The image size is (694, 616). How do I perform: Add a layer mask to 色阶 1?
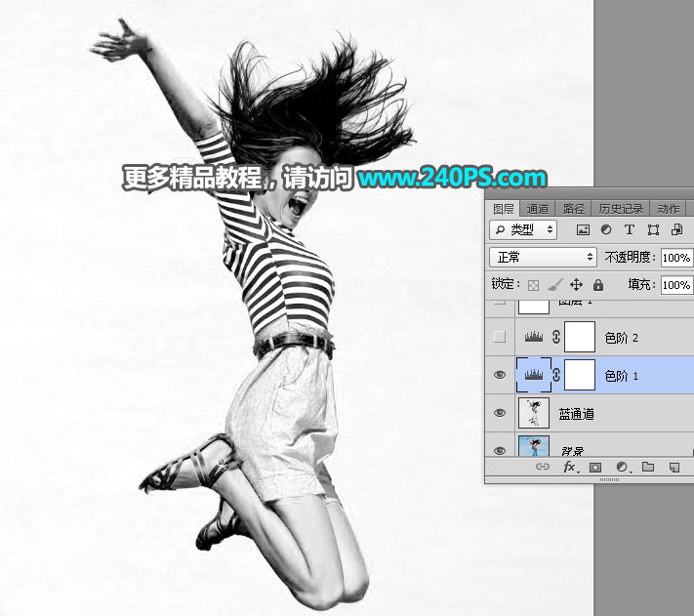(594, 468)
